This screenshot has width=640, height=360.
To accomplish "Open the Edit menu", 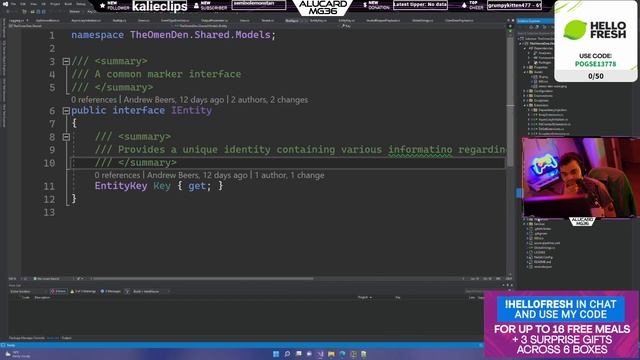I will coord(23,4).
